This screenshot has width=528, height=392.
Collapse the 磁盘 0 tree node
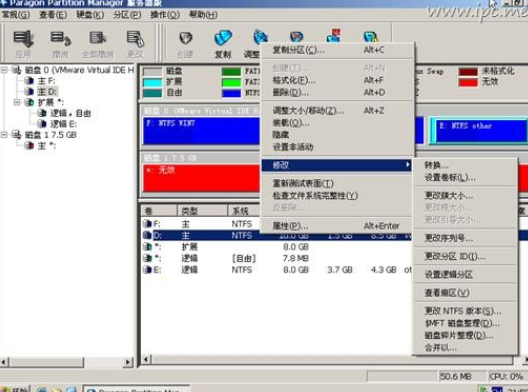point(4,70)
